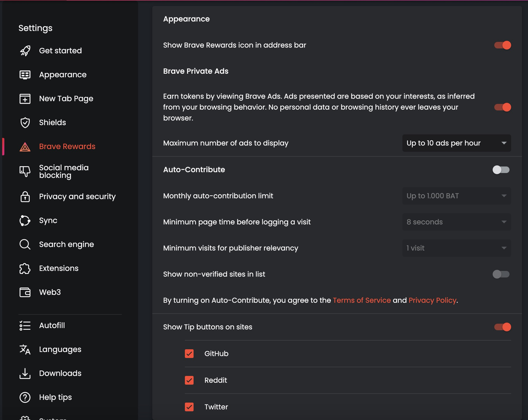Open the Get started settings icon

(x=25, y=51)
